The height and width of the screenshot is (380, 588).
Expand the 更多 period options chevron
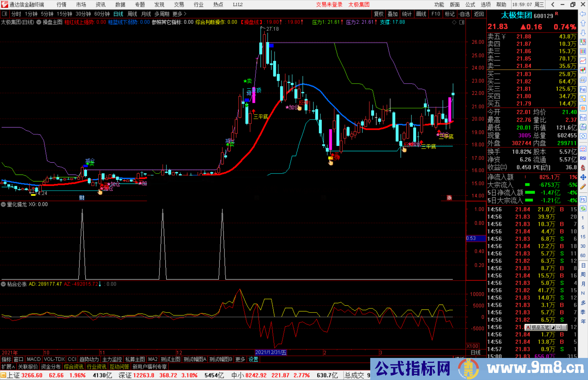185,14
